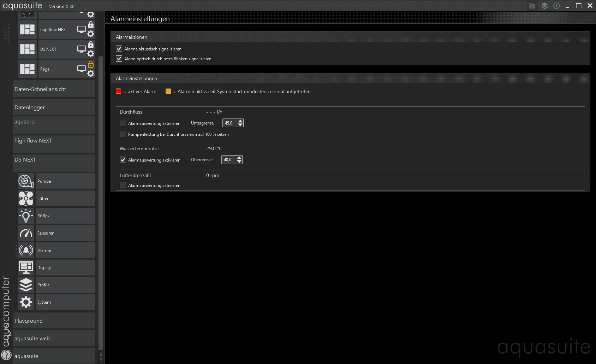This screenshot has width=596, height=364.
Task: Click the sidebar vertical scrollbar thumb
Action: click(x=101, y=203)
